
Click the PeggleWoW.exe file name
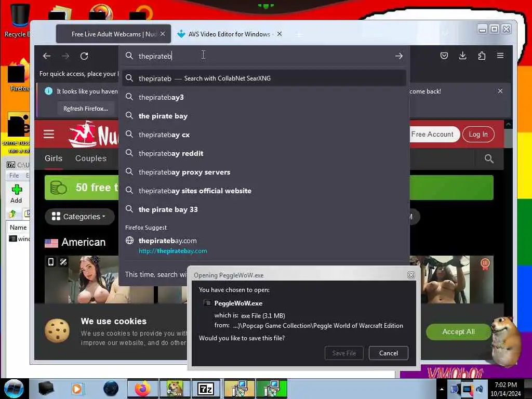(x=238, y=303)
